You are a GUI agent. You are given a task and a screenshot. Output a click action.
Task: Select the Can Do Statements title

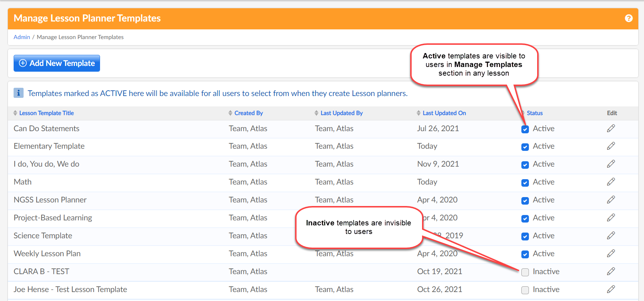(47, 128)
